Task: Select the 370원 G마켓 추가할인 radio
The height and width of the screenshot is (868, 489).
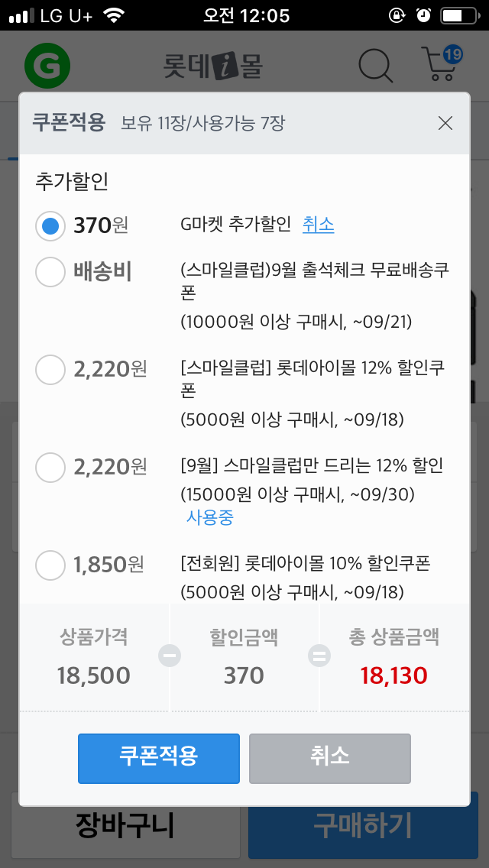Action: [x=50, y=225]
